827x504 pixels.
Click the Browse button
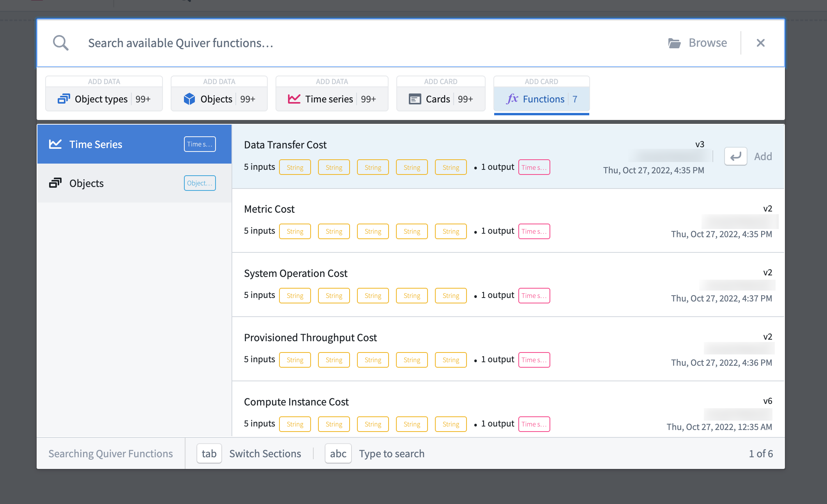click(698, 43)
